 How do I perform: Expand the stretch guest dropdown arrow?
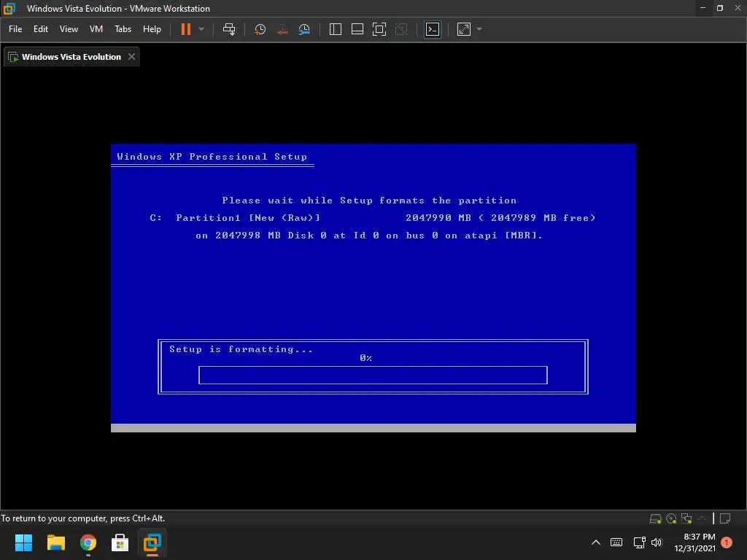pyautogui.click(x=479, y=29)
